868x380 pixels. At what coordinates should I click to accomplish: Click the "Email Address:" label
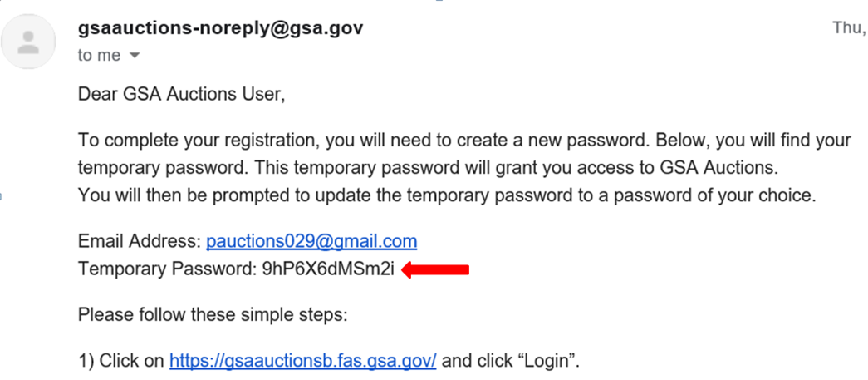point(139,242)
